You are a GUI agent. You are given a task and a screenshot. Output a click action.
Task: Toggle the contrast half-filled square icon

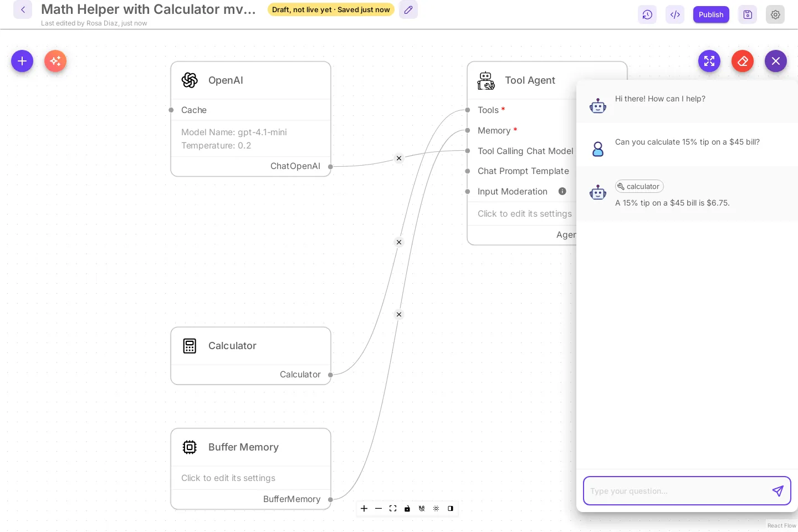(x=451, y=508)
